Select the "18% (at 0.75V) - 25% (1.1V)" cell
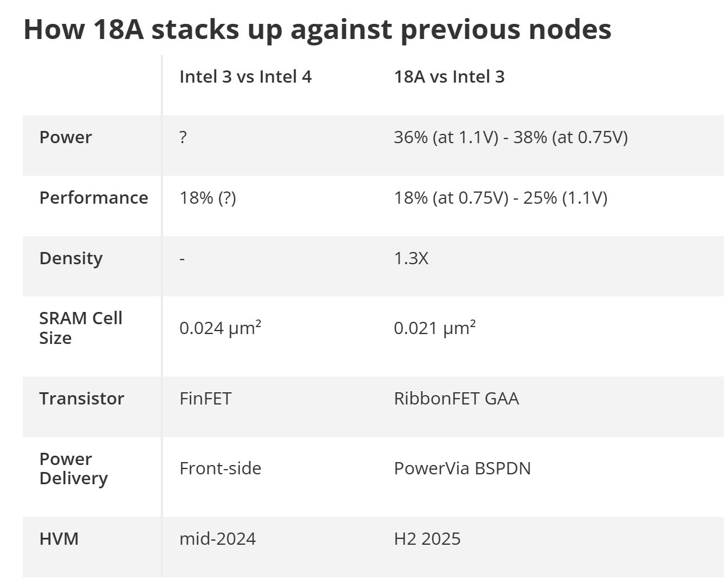 coord(501,198)
